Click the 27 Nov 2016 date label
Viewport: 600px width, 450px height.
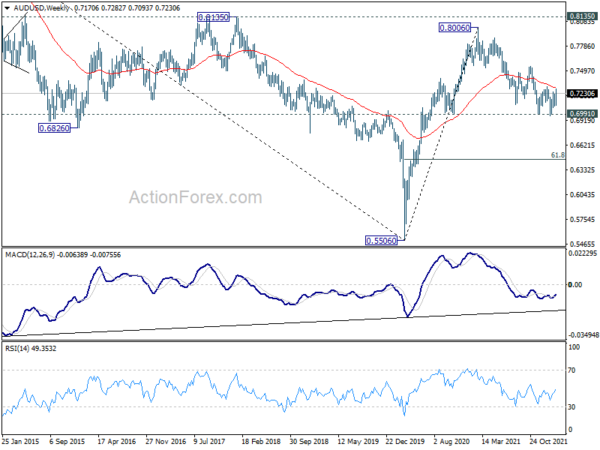[165, 442]
